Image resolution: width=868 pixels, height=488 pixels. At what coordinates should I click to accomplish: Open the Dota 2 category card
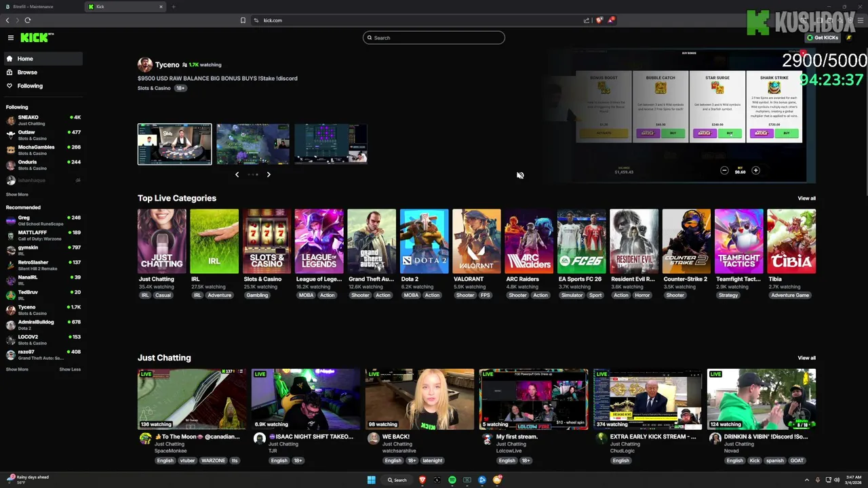click(425, 241)
